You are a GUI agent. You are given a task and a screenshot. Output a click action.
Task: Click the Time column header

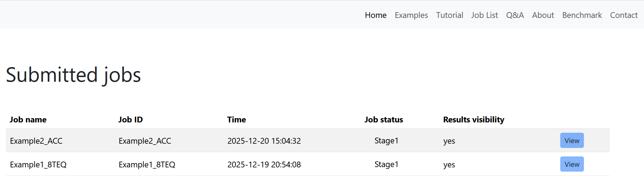coord(236,120)
